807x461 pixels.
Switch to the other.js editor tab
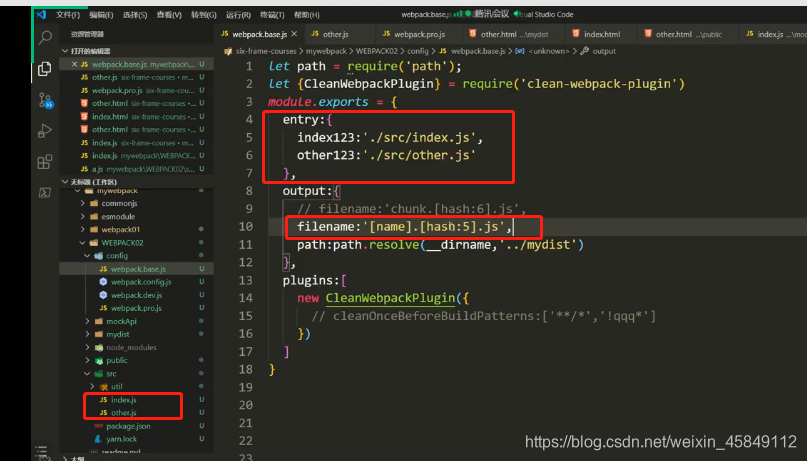[336, 34]
